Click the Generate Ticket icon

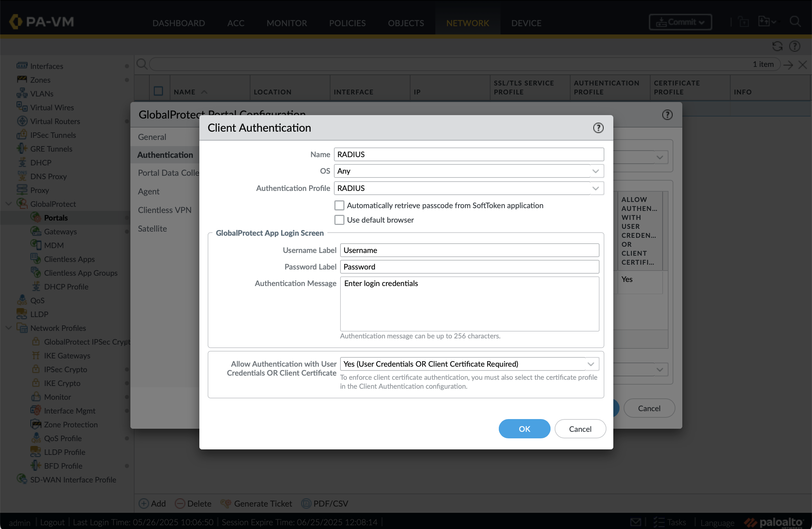click(x=226, y=503)
